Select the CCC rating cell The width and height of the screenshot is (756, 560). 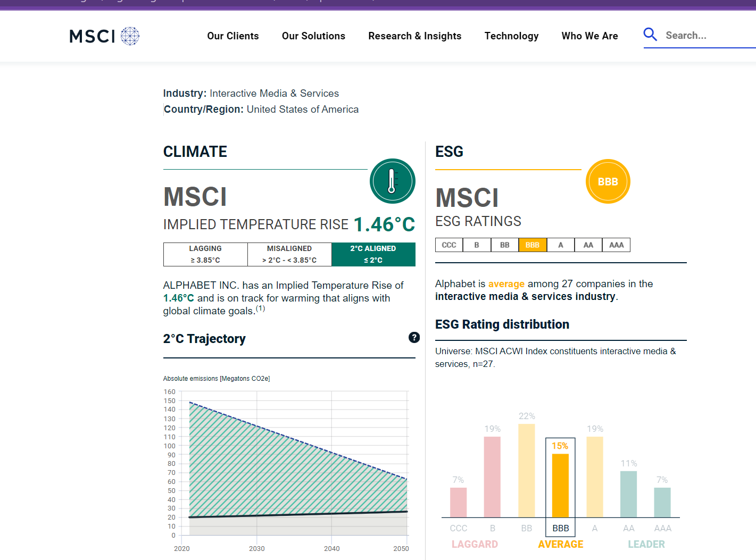click(x=449, y=245)
